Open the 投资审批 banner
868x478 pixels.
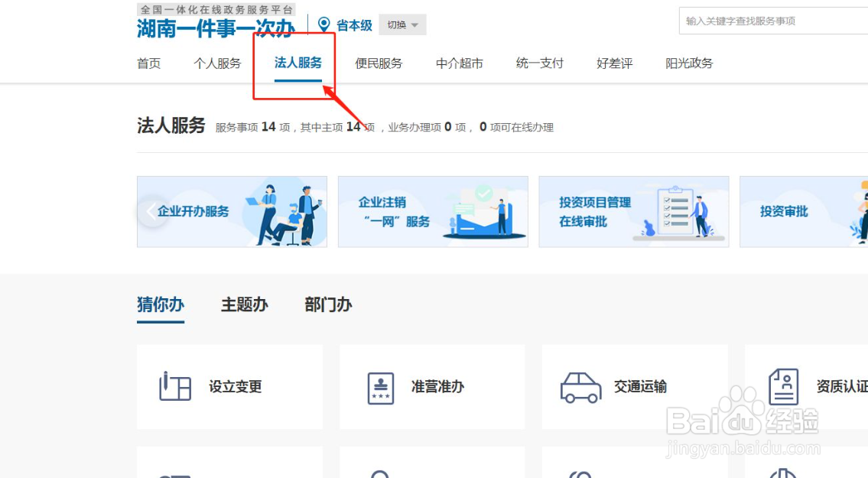coord(804,212)
